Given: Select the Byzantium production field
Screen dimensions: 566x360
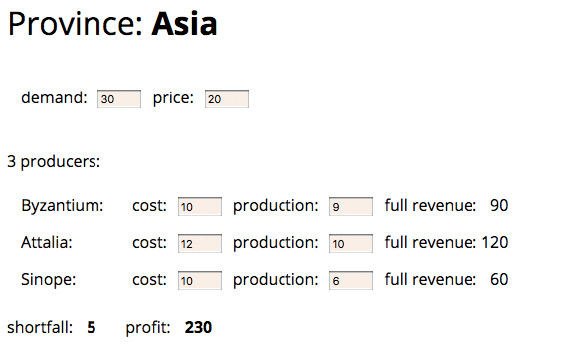Looking at the screenshot, I should pos(351,207).
